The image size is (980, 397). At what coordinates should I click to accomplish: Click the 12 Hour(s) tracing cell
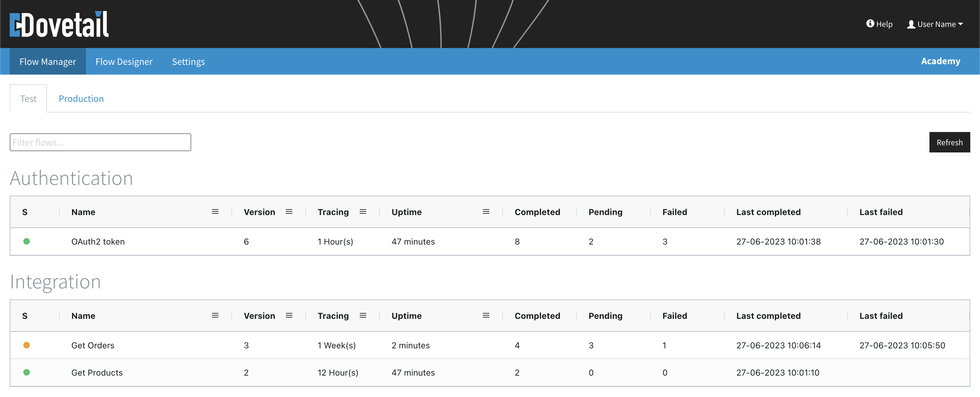338,373
